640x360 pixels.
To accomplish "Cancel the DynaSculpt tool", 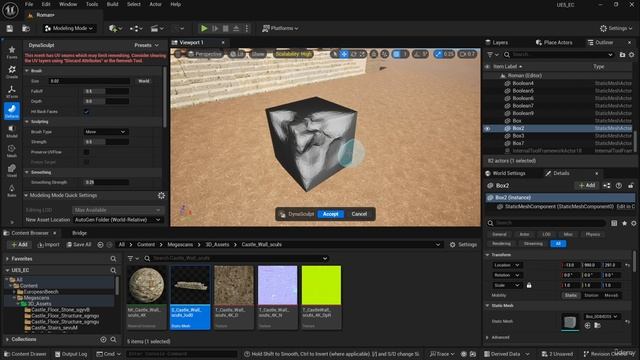I will point(359,214).
